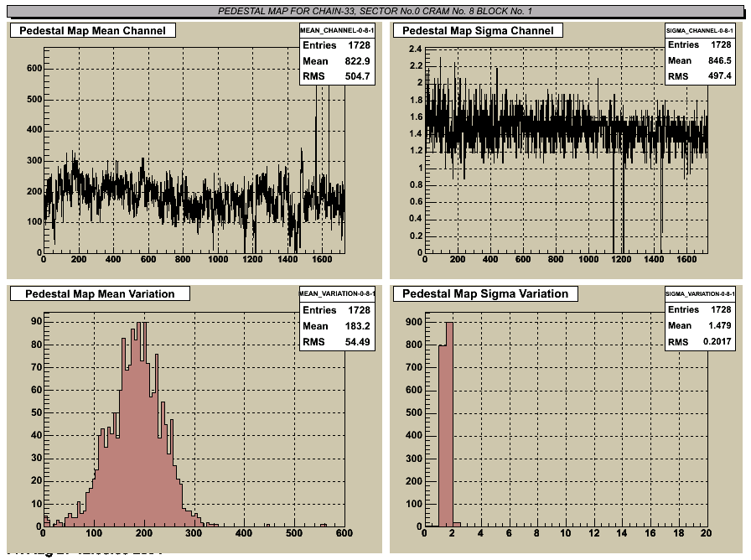The height and width of the screenshot is (560, 751).
Task: Click the 2.4 tick label on Sigma Channel axis
Action: tap(415, 49)
